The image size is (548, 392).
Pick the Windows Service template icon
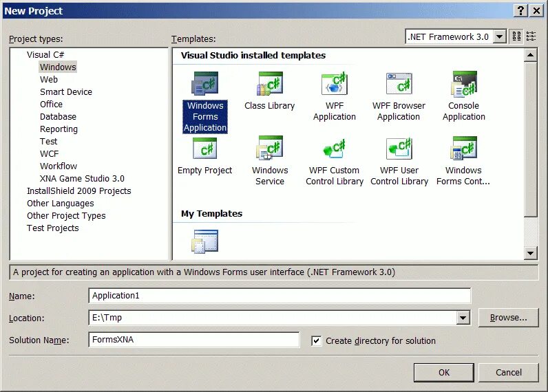pos(269,149)
